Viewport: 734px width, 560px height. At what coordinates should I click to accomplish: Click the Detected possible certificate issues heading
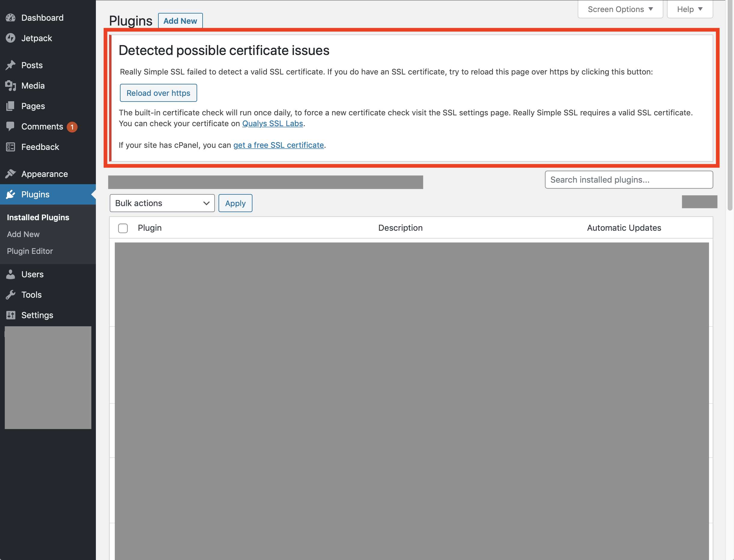pos(224,50)
